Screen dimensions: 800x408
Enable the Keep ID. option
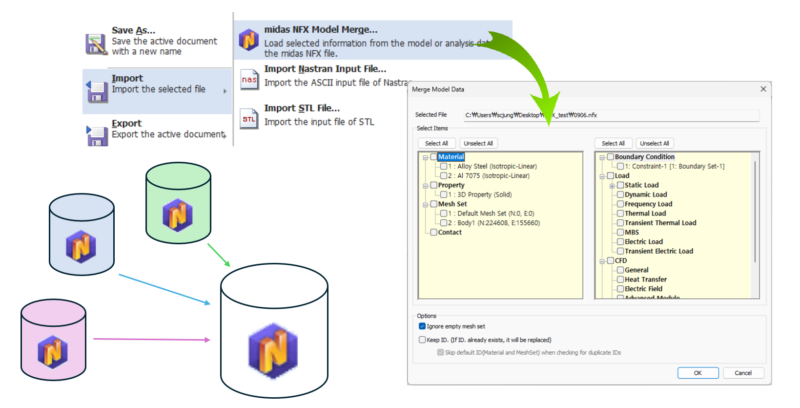coord(422,340)
